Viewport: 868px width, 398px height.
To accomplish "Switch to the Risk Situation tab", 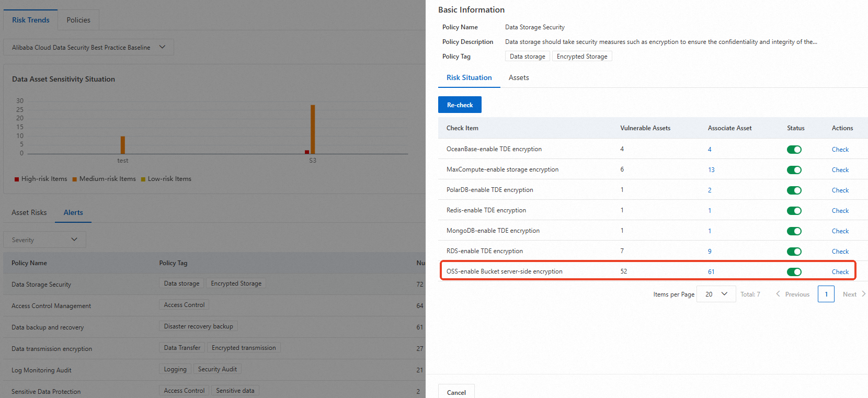I will [x=469, y=77].
